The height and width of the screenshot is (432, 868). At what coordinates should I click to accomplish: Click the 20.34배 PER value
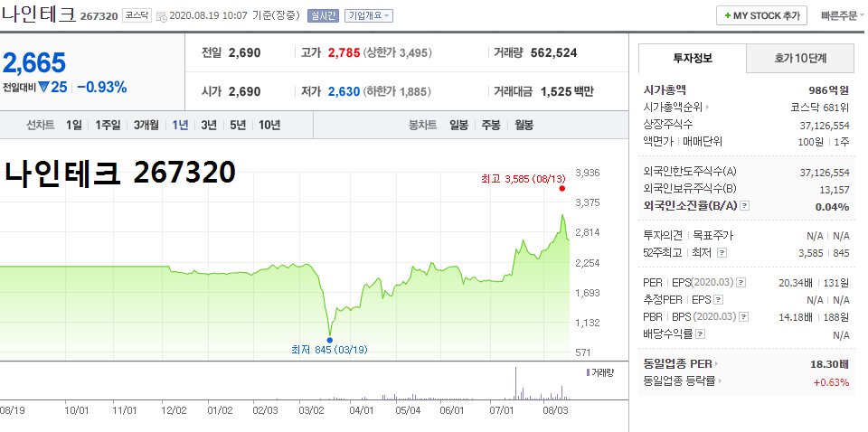point(796,283)
